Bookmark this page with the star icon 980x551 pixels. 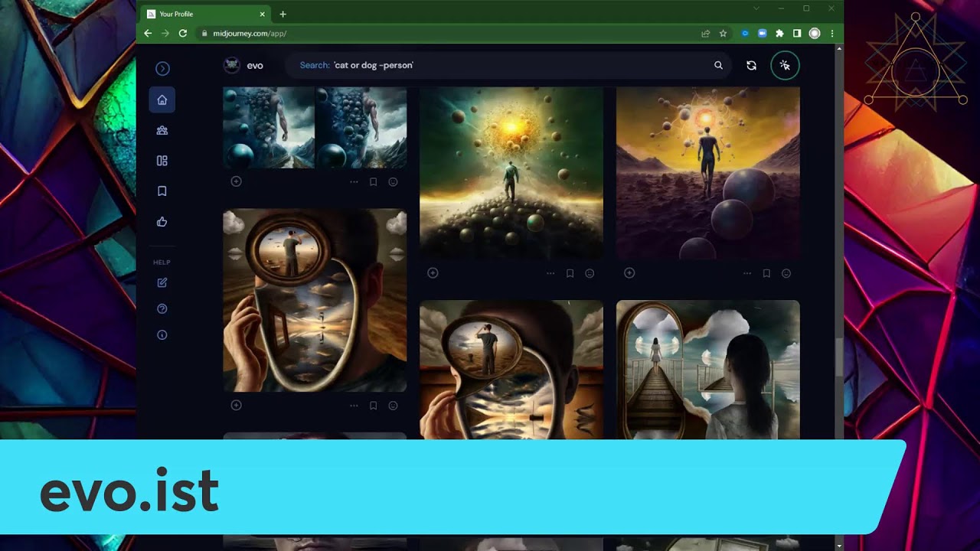pyautogui.click(x=723, y=34)
